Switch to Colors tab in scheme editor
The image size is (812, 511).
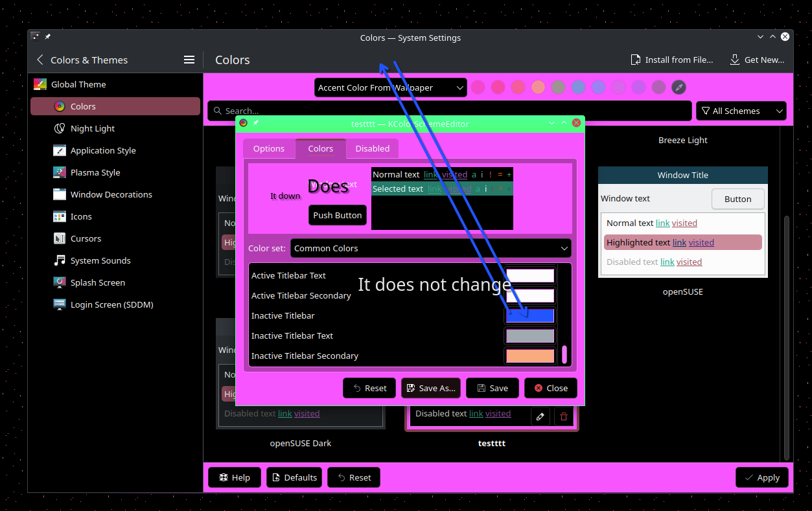point(321,148)
